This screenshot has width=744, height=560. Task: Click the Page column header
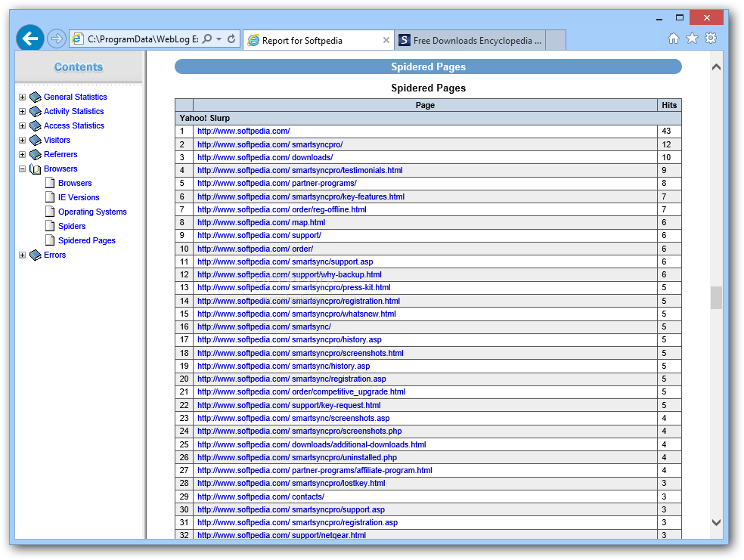(425, 105)
